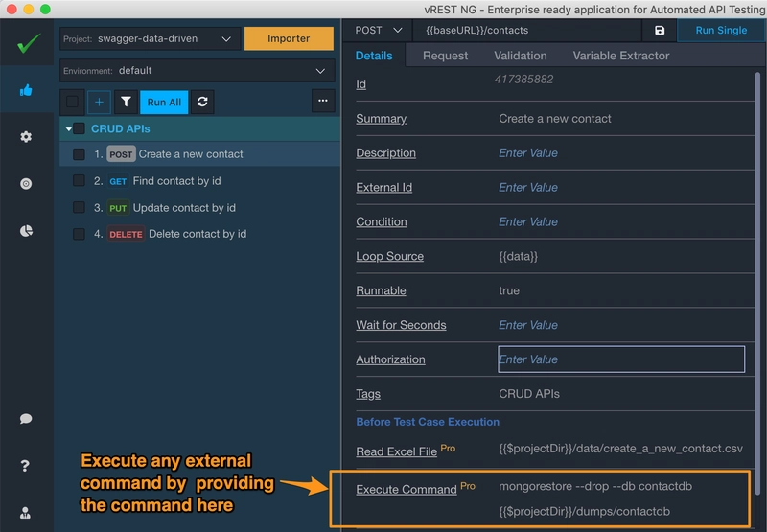
Task: Click the create_a_new_contact.csv file path value
Action: pos(620,449)
